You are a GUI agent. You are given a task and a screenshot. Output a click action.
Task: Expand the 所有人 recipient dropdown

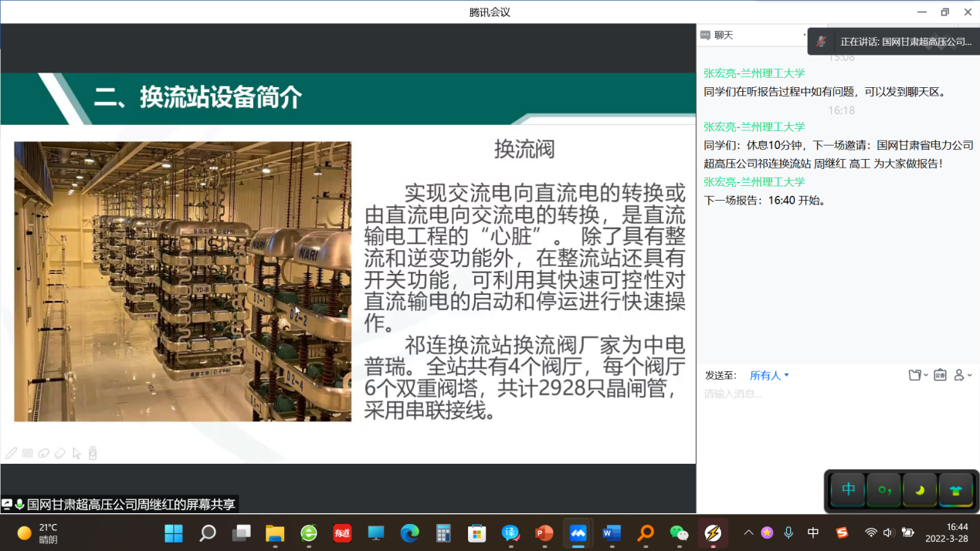click(x=769, y=376)
